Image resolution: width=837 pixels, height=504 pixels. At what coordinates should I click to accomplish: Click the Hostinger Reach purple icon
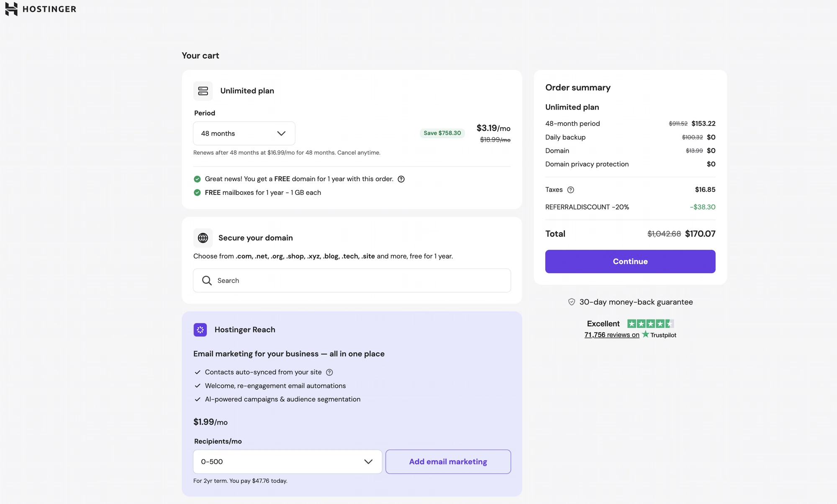click(x=200, y=330)
